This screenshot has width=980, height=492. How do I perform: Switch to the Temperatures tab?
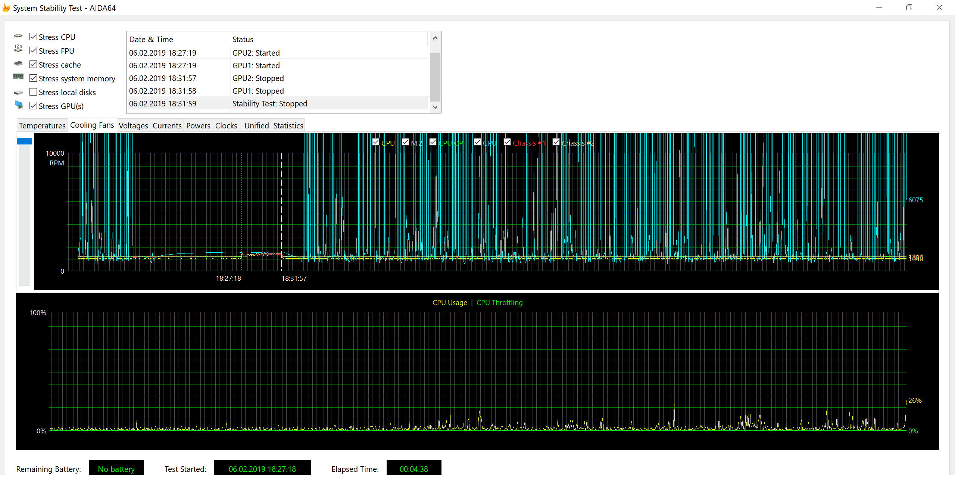(x=42, y=125)
